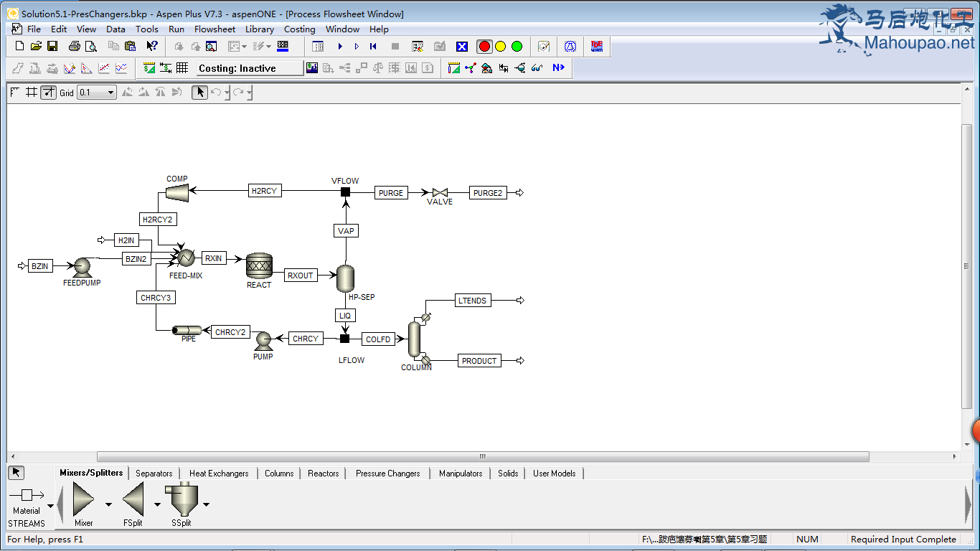Select the COLUMN block icon
Screen dimensions: 980x551
click(415, 339)
